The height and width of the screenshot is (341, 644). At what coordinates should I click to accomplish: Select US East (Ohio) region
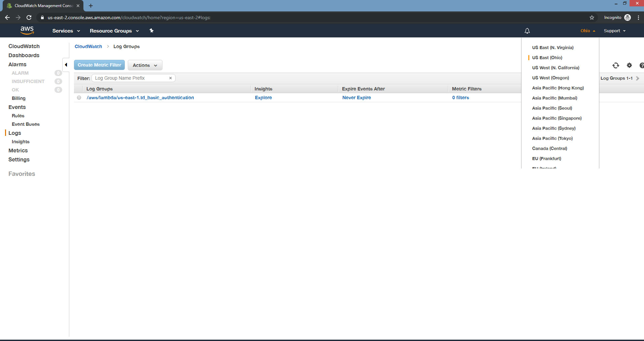click(547, 58)
